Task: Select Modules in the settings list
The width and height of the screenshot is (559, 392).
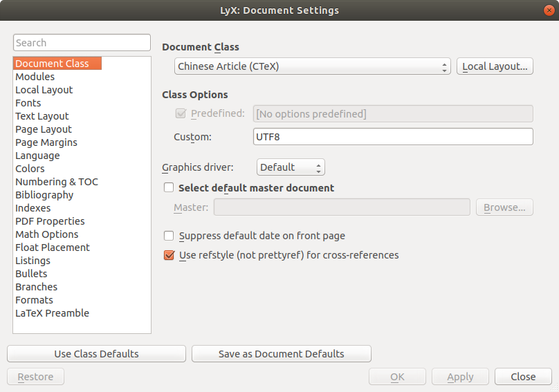Action: pyautogui.click(x=35, y=77)
